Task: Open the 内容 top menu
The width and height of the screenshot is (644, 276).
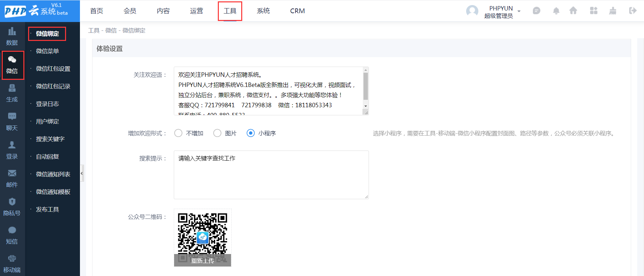Action: (163, 11)
